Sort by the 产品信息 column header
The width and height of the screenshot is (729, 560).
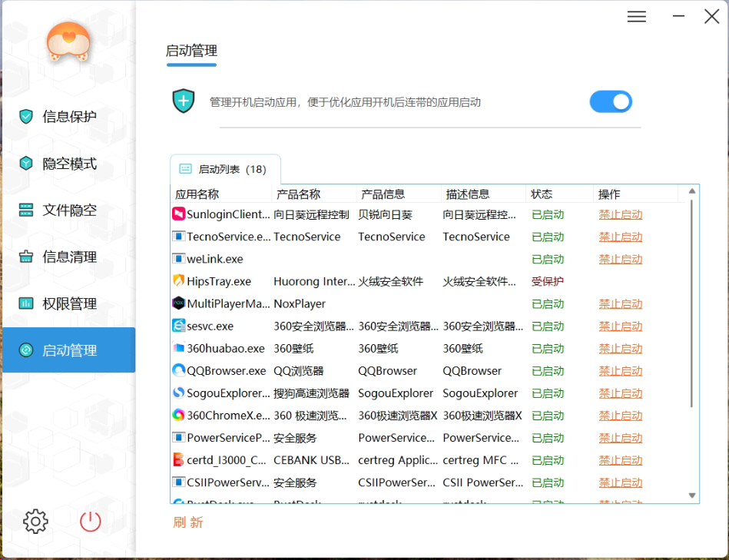[399, 194]
